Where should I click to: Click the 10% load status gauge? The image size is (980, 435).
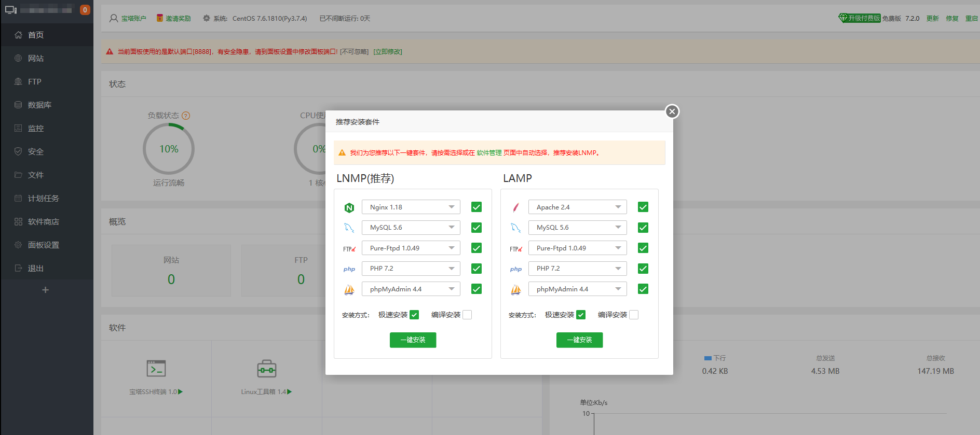point(169,149)
